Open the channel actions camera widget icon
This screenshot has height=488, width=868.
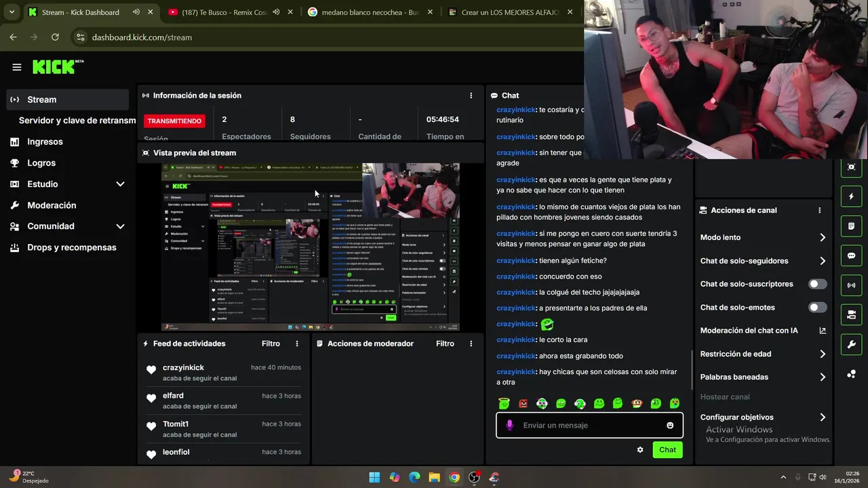(x=852, y=314)
